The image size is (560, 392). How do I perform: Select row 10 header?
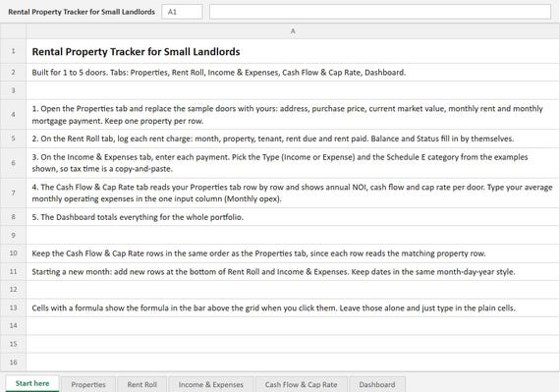(13, 253)
